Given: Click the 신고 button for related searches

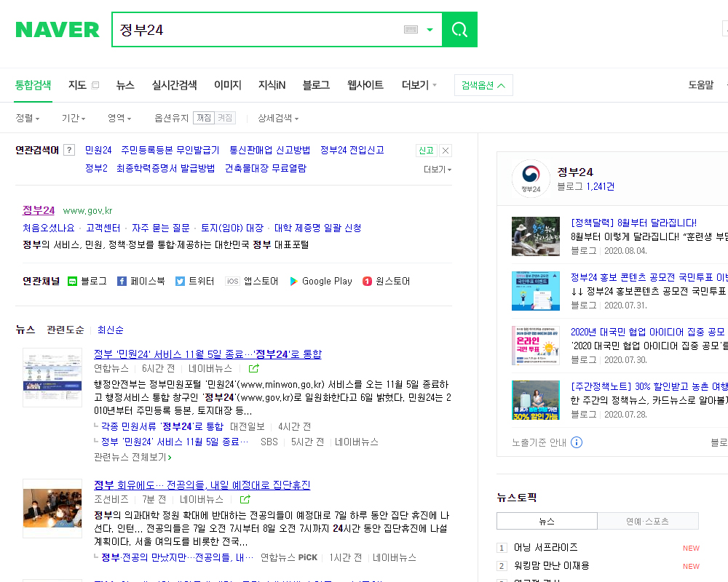Looking at the screenshot, I should click(x=426, y=151).
